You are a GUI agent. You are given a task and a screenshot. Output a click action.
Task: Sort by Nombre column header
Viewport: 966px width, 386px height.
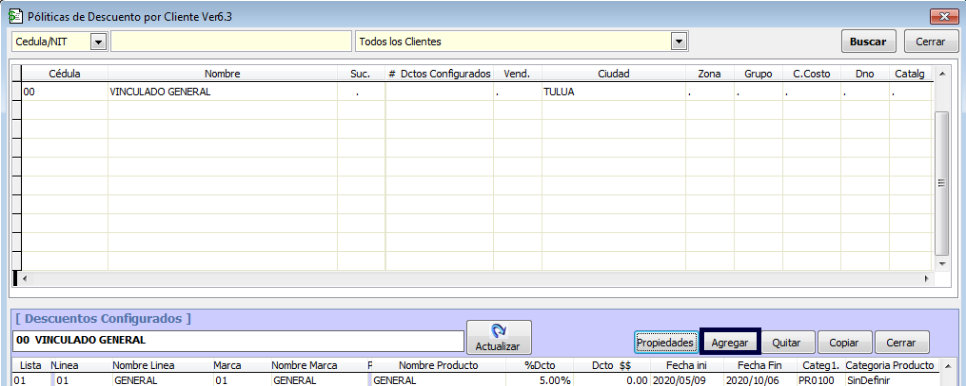click(x=222, y=74)
